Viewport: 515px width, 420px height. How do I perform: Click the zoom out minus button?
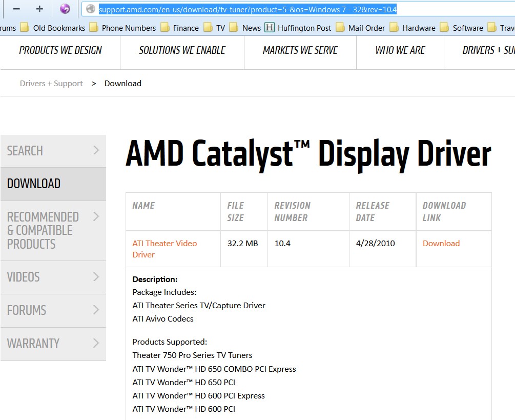coord(16,9)
